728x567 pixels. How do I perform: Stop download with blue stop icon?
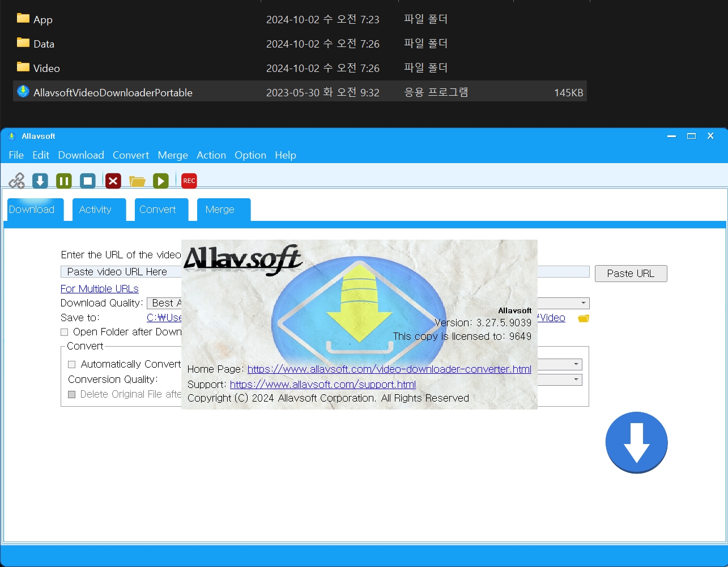(x=88, y=181)
